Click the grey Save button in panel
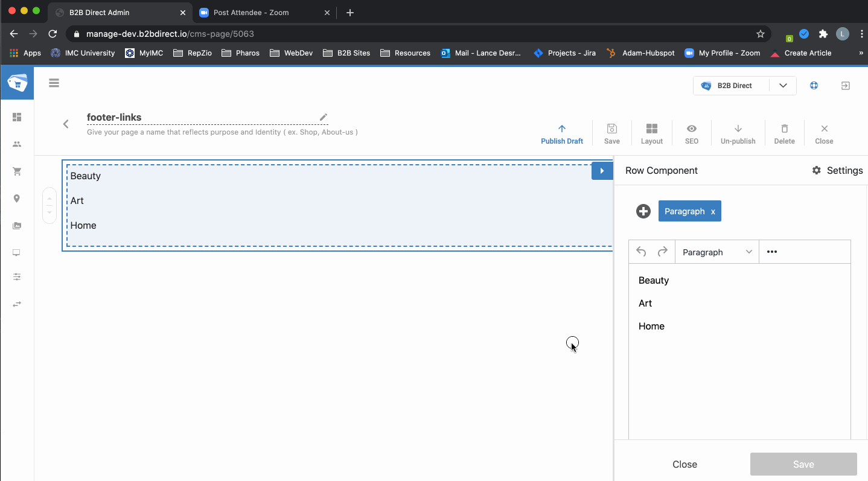Screen dimensions: 868x481 803,464
